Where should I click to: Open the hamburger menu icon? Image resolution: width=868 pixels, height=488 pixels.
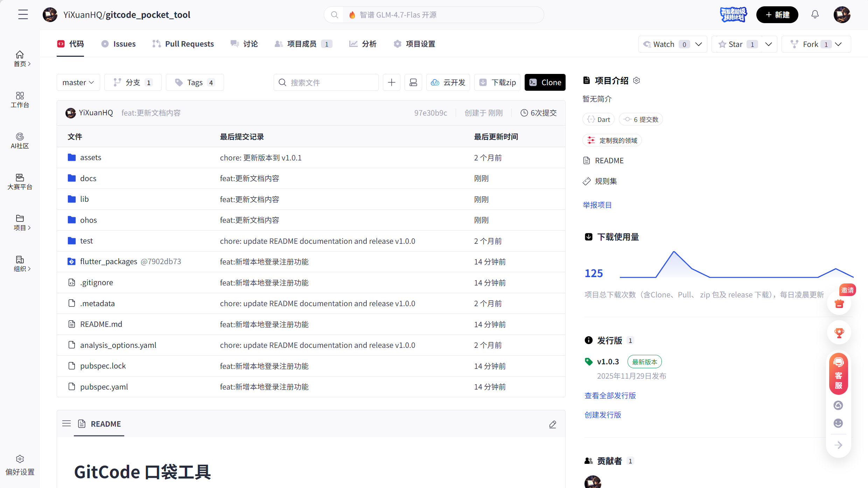point(23,14)
